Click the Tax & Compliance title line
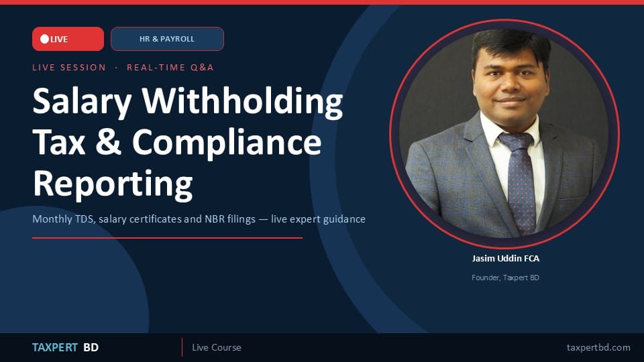Image resolution: width=644 pixels, height=362 pixels. pyautogui.click(x=177, y=142)
